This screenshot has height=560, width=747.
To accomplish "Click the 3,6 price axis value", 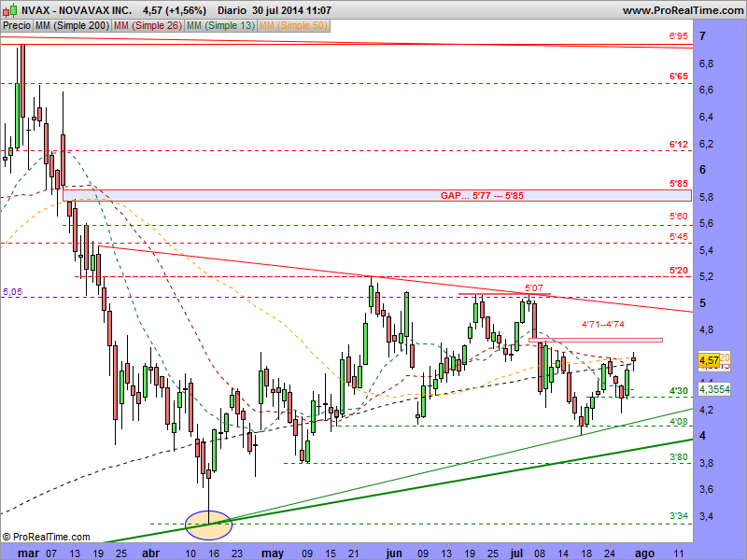I will pyautogui.click(x=706, y=489).
